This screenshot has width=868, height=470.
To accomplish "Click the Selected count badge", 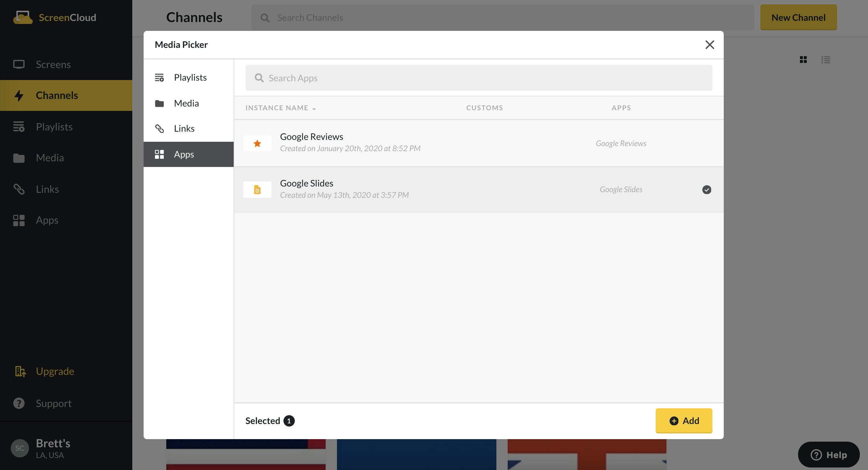I will coord(289,421).
